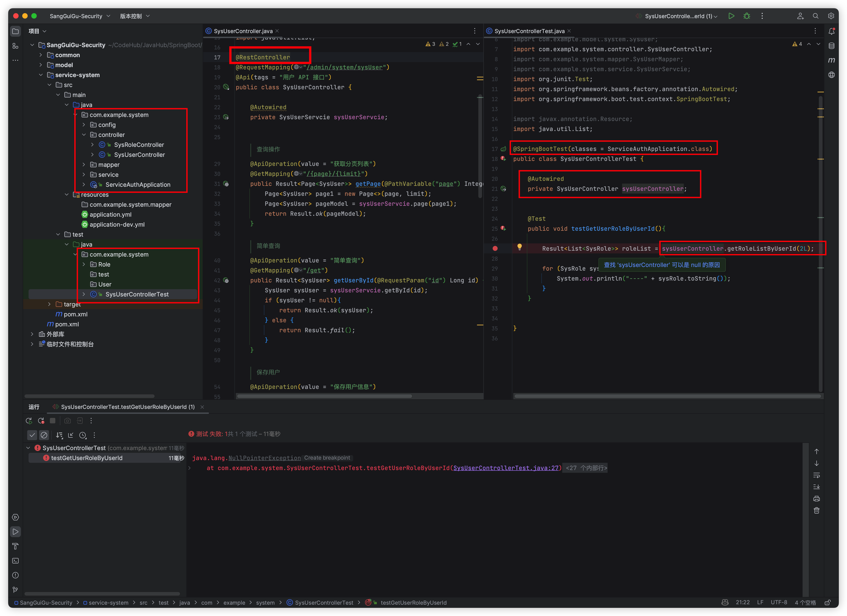Open more actions menu beside debug icon
This screenshot has width=847, height=616.
point(762,16)
